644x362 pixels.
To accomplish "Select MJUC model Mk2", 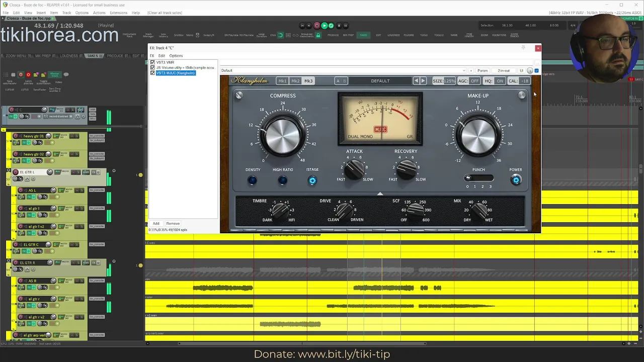I will (x=295, y=81).
